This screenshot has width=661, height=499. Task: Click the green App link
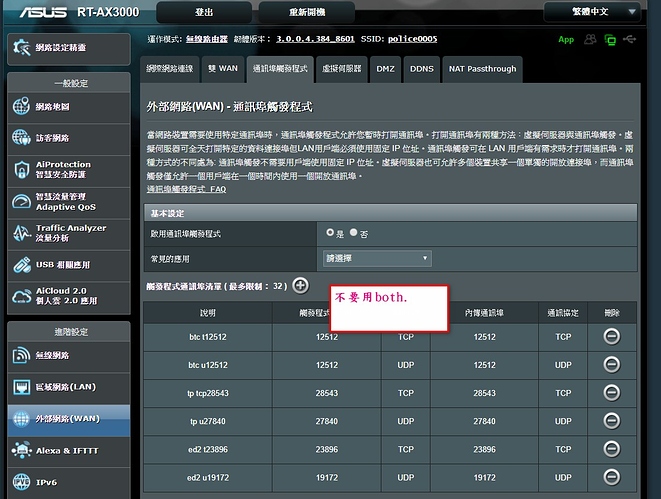pyautogui.click(x=566, y=40)
